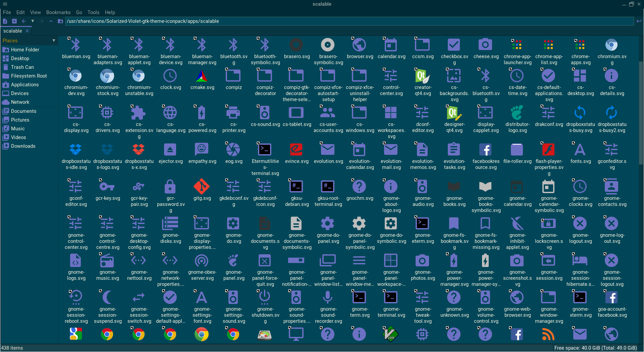644x352 pixels.
Task: Open Filesystem Root in sidebar
Action: (29, 76)
